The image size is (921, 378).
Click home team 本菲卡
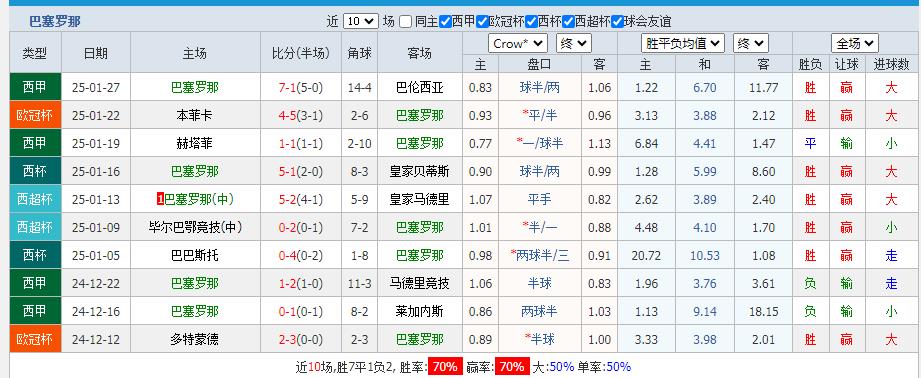195,116
